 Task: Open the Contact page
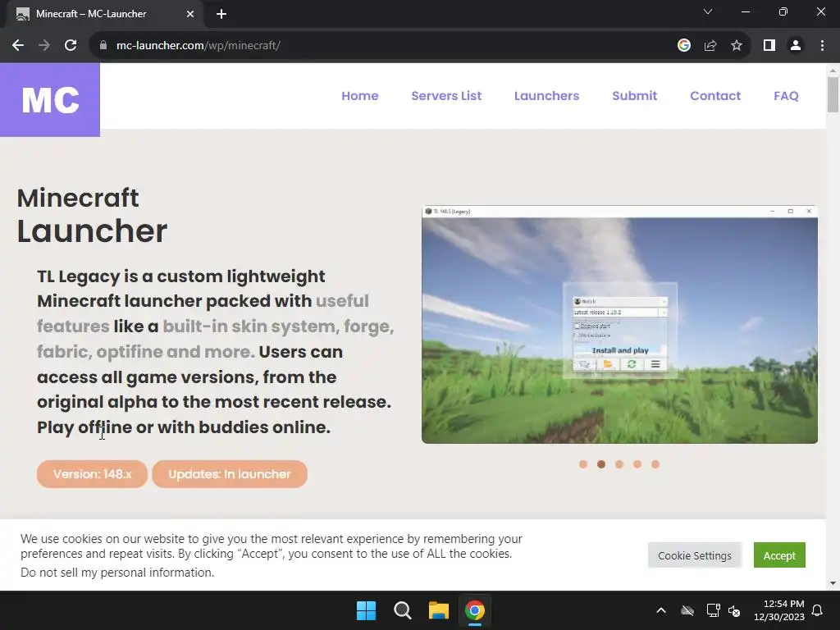715,96
